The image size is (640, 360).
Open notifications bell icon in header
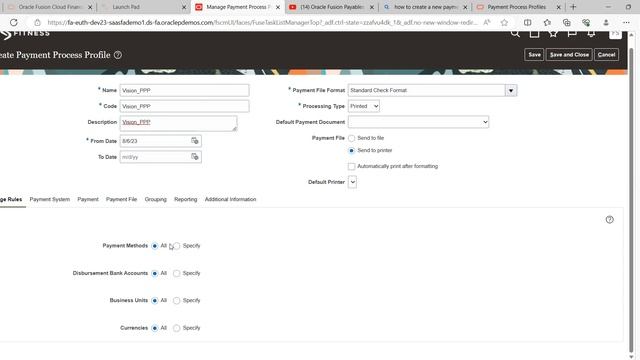coord(591,34)
